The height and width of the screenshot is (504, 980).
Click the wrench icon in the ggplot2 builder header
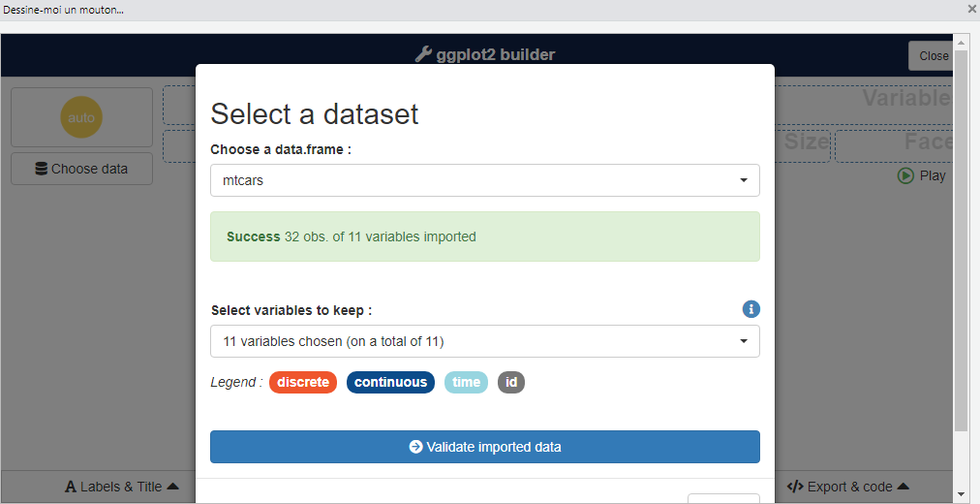point(423,55)
